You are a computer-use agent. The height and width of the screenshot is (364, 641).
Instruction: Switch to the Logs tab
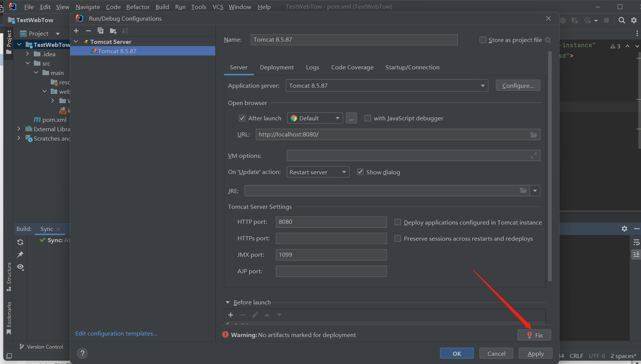(312, 67)
